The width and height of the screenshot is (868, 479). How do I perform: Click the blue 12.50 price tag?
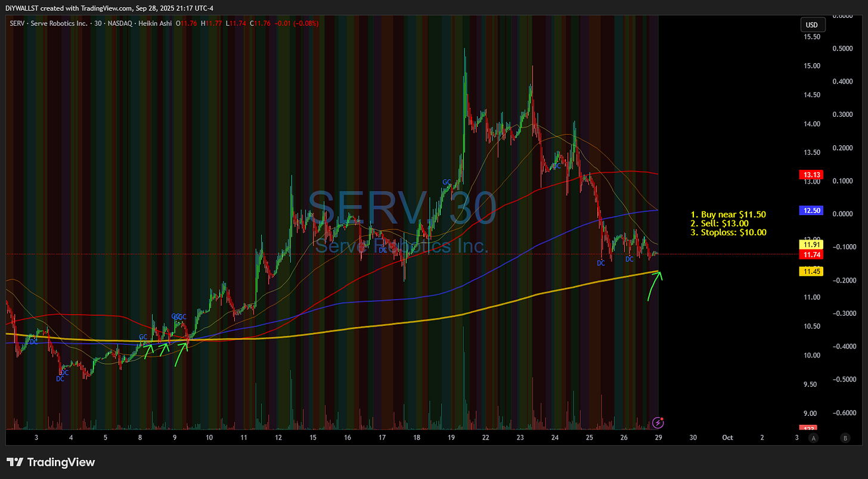point(810,210)
